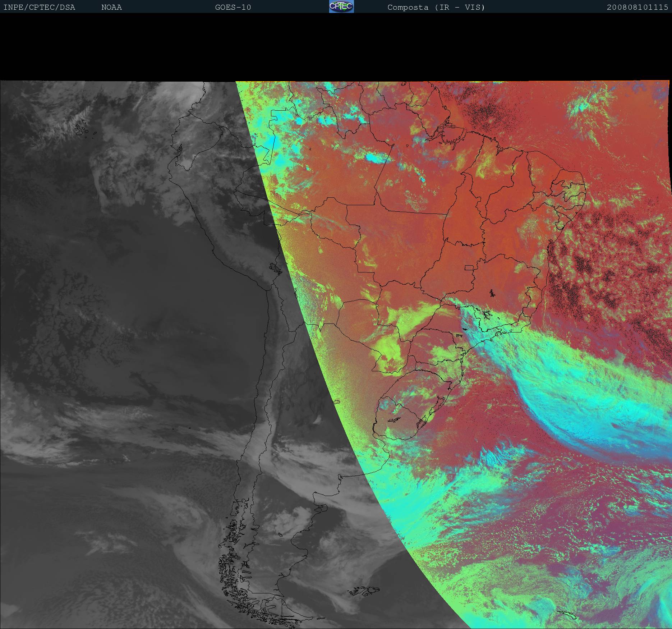Image resolution: width=672 pixels, height=629 pixels.
Task: Click the black band above the satellite image
Action: pos(336,47)
